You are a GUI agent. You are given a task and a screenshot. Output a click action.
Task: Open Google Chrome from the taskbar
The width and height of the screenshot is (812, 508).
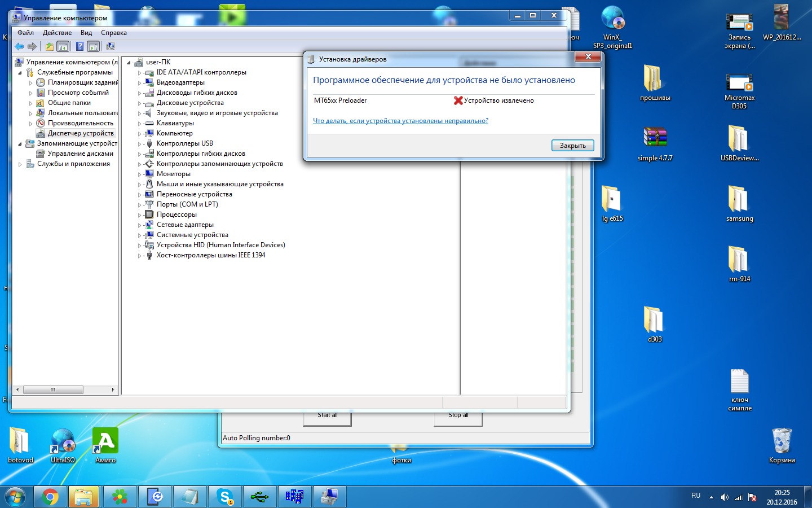pos(50,497)
